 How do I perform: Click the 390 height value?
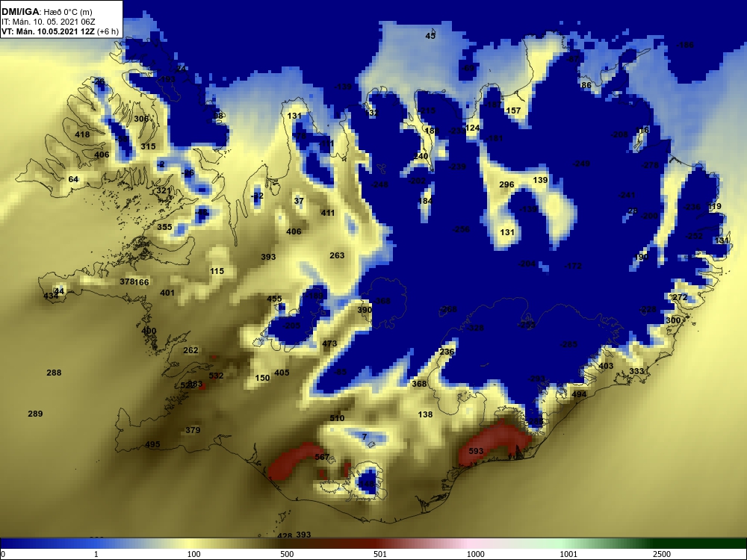365,310
